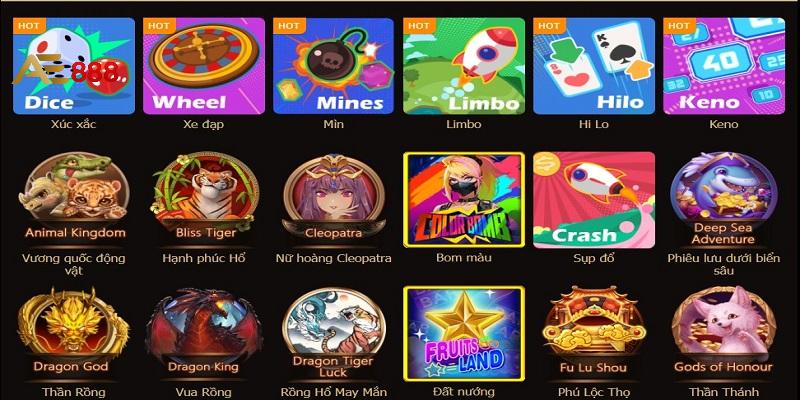
Task: Open the Dragon King game
Action: 204,332
